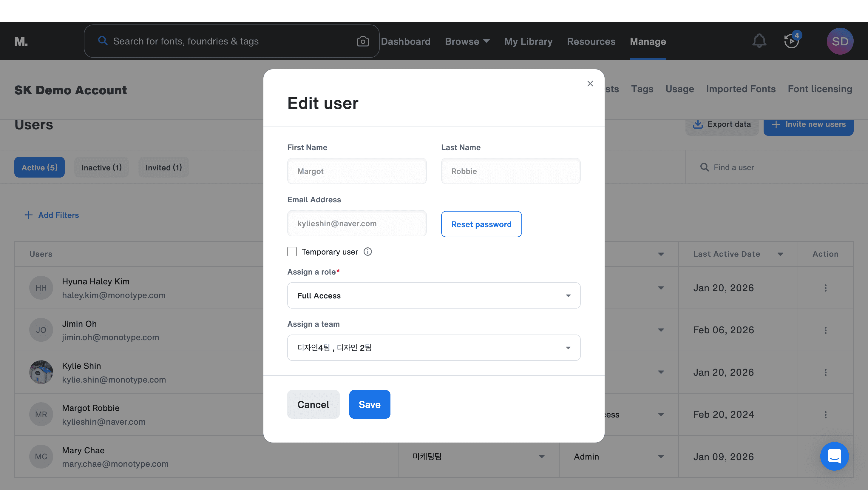The height and width of the screenshot is (490, 868).
Task: Expand the Assign a role dropdown
Action: pyautogui.click(x=433, y=295)
